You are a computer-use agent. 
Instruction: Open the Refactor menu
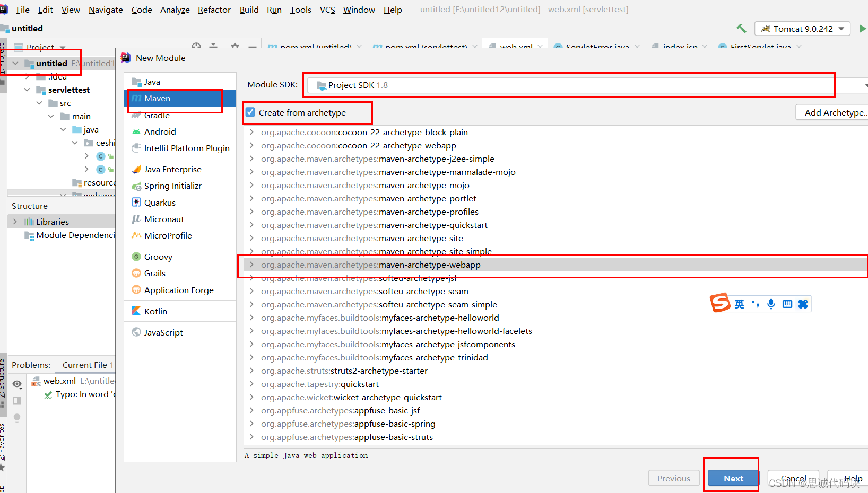point(214,10)
